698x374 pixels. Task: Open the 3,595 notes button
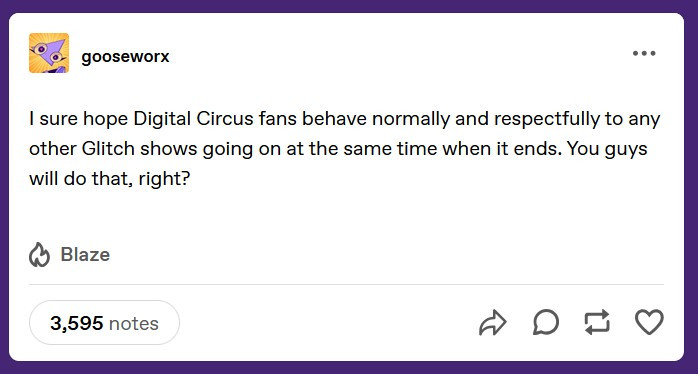tap(104, 323)
